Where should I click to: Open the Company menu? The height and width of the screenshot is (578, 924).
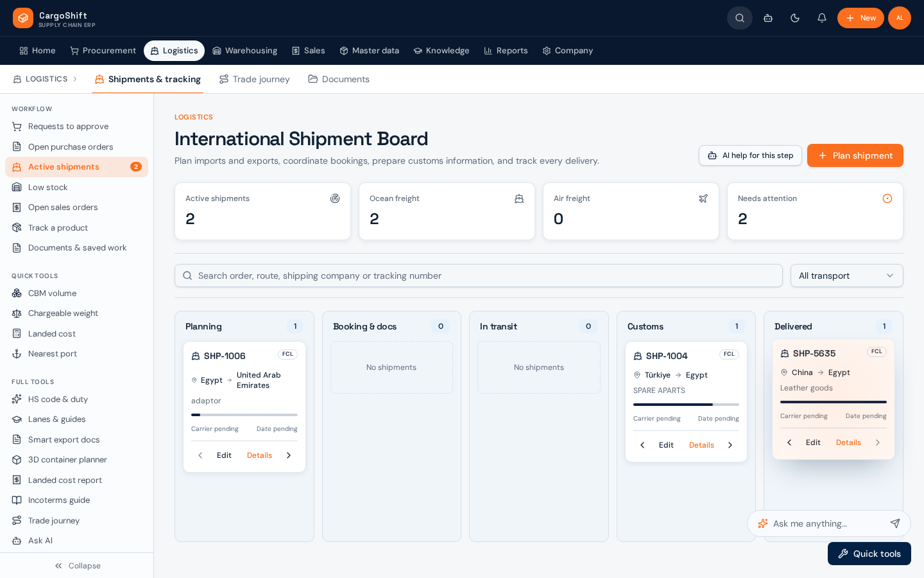(567, 51)
